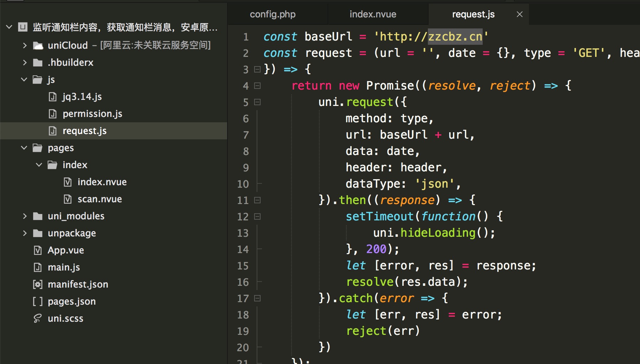Collapse the pages folder

tap(24, 148)
